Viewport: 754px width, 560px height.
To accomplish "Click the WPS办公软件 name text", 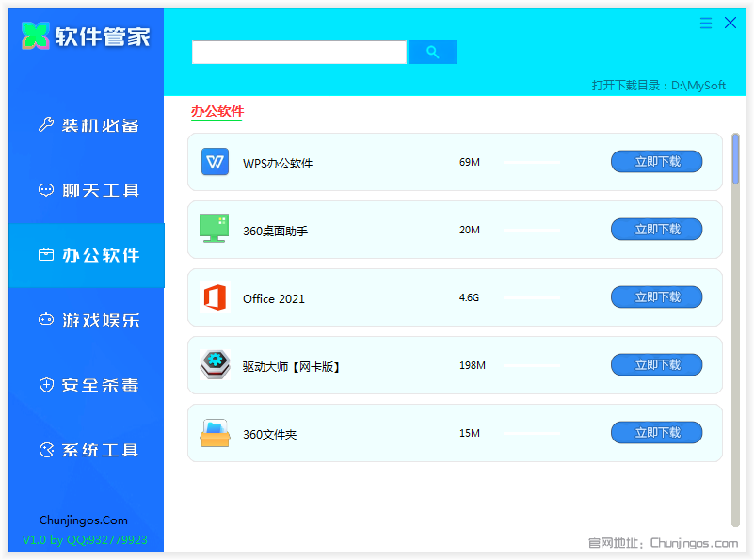I will click(278, 164).
